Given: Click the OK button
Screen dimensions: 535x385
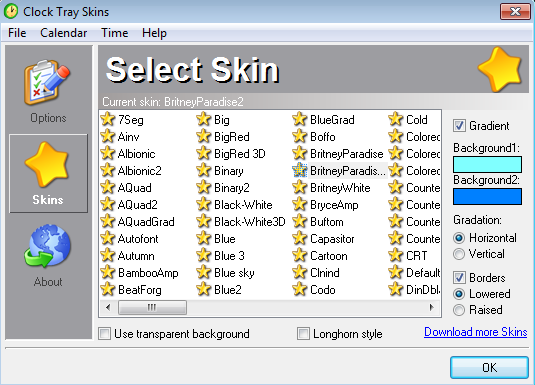Looking at the screenshot, I should (489, 367).
